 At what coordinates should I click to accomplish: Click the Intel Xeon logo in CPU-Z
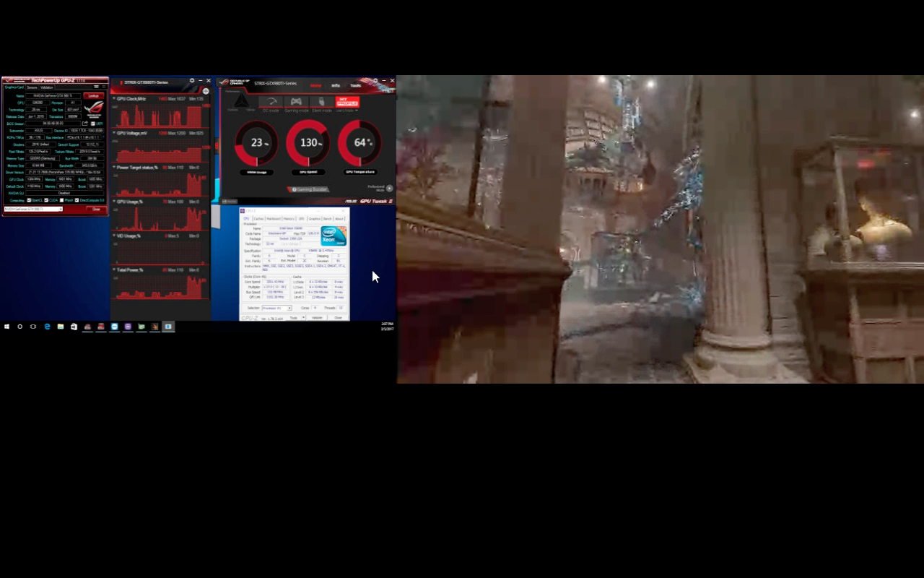coord(334,236)
